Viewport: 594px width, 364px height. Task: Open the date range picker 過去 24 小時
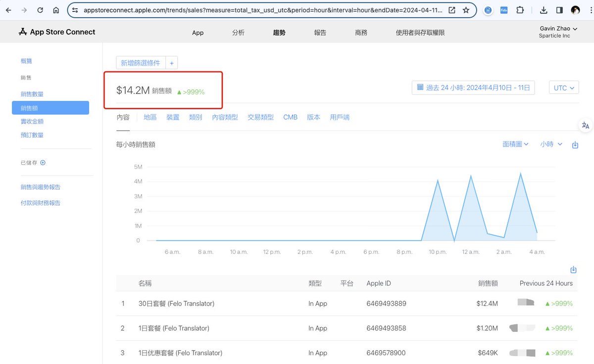[x=473, y=88]
